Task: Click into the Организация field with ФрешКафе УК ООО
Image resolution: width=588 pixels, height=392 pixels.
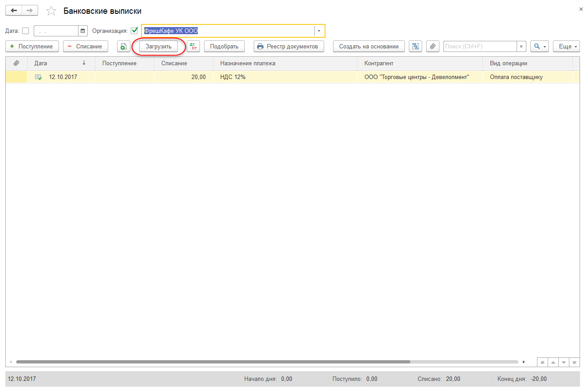Action: (228, 31)
